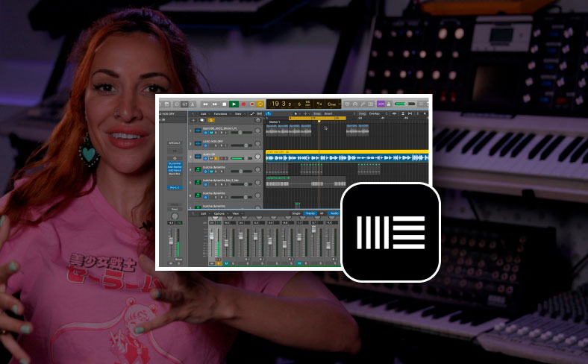Open the List Editors icon at the far right of the control bar
Viewport: 588px width, 364px height.
click(420, 104)
